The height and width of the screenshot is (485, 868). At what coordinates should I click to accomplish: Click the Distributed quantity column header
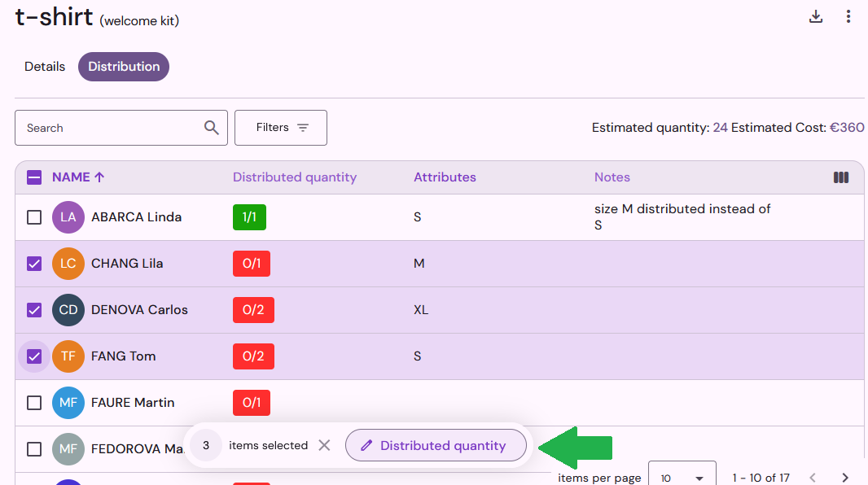[295, 177]
